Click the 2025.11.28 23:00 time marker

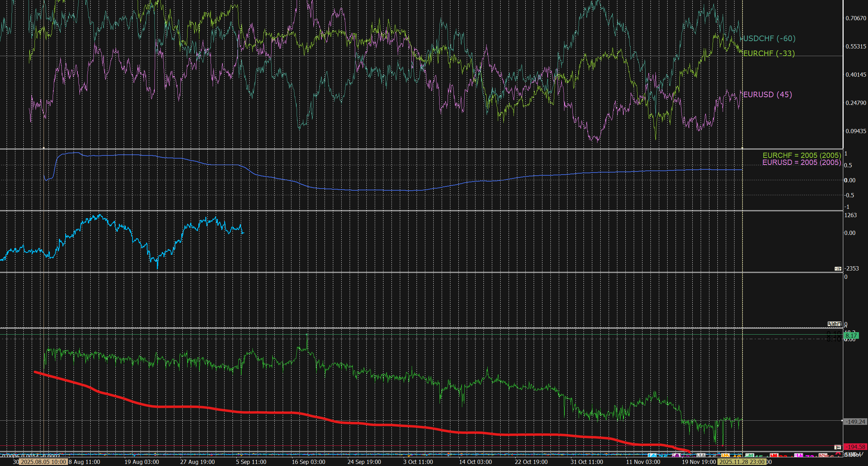tap(742, 462)
